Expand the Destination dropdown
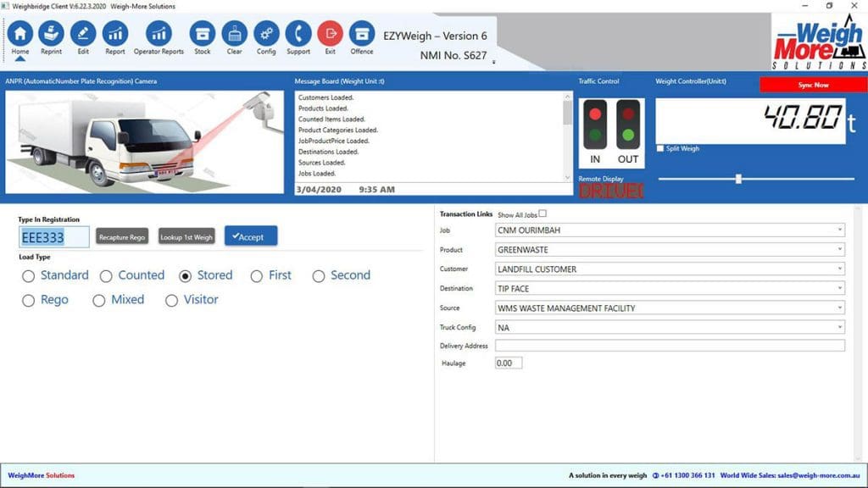 click(840, 288)
